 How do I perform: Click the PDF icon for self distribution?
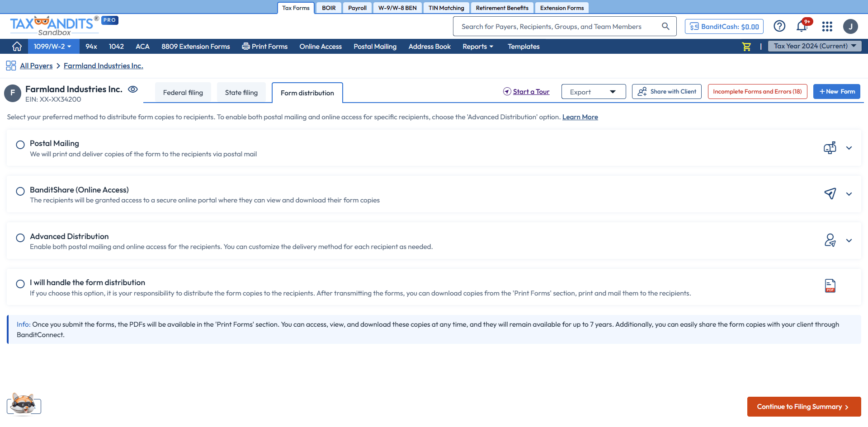click(830, 286)
